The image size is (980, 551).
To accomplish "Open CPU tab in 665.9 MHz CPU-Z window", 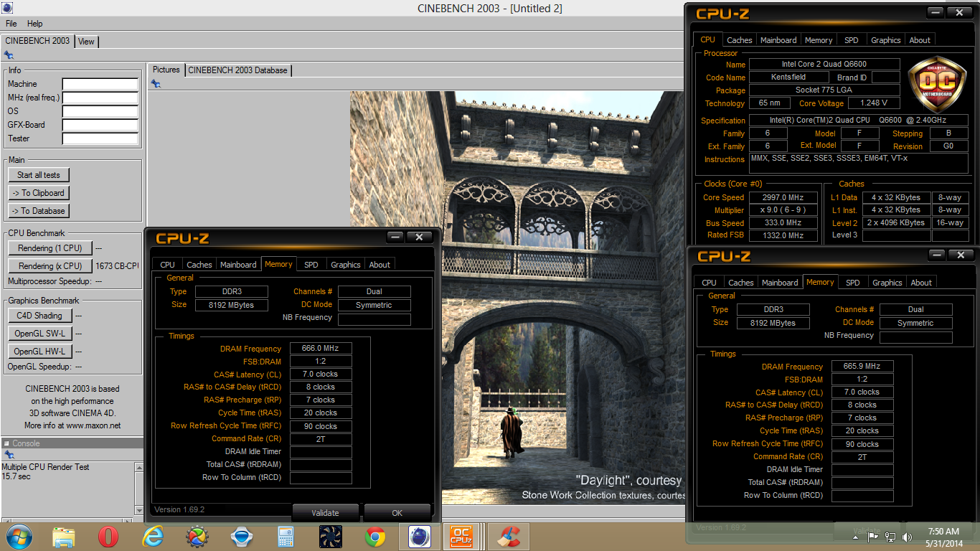I will tap(709, 283).
